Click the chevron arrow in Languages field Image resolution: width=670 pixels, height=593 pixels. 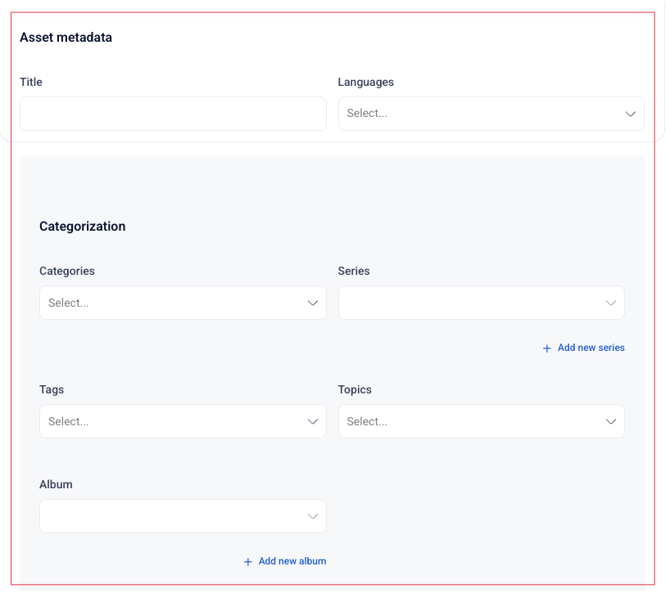pos(630,114)
